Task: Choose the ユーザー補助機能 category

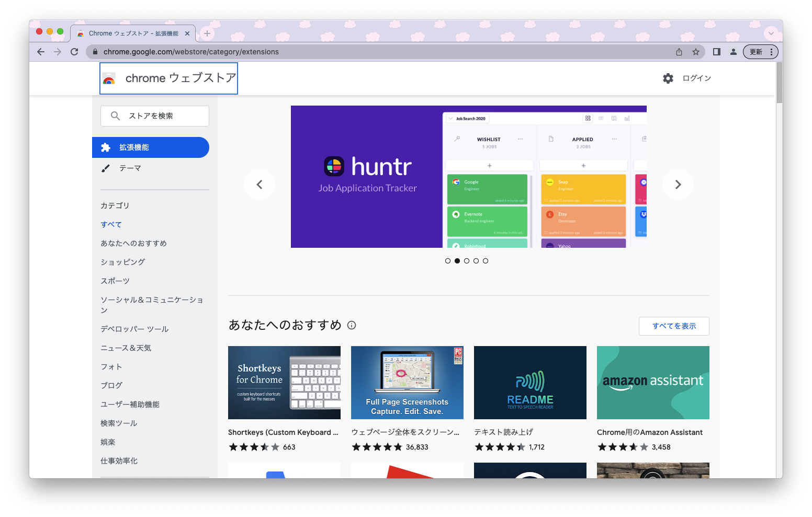Action: 130,405
